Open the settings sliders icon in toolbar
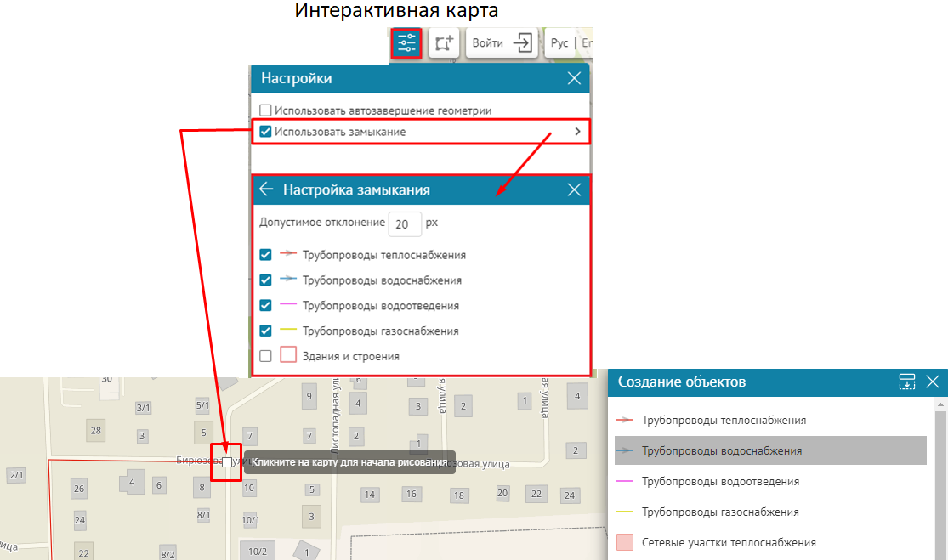 tap(406, 43)
